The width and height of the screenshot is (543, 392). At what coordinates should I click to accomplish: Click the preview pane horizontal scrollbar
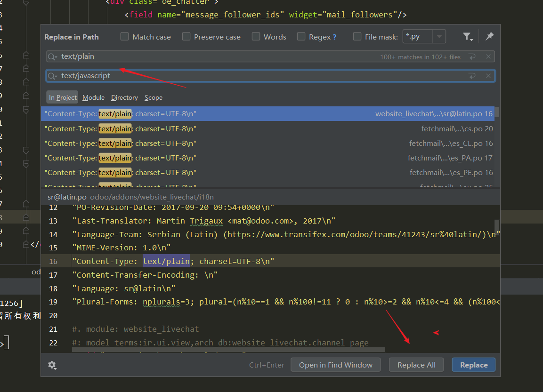[x=228, y=350]
